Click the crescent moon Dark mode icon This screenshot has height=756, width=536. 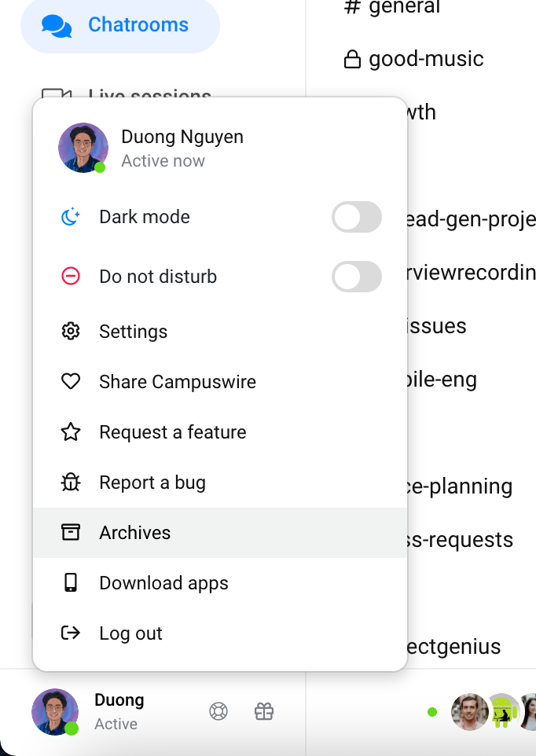71,217
